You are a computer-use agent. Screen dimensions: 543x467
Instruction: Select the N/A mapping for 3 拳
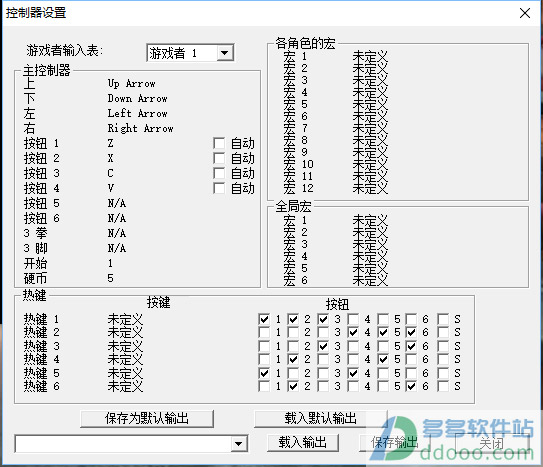[117, 233]
